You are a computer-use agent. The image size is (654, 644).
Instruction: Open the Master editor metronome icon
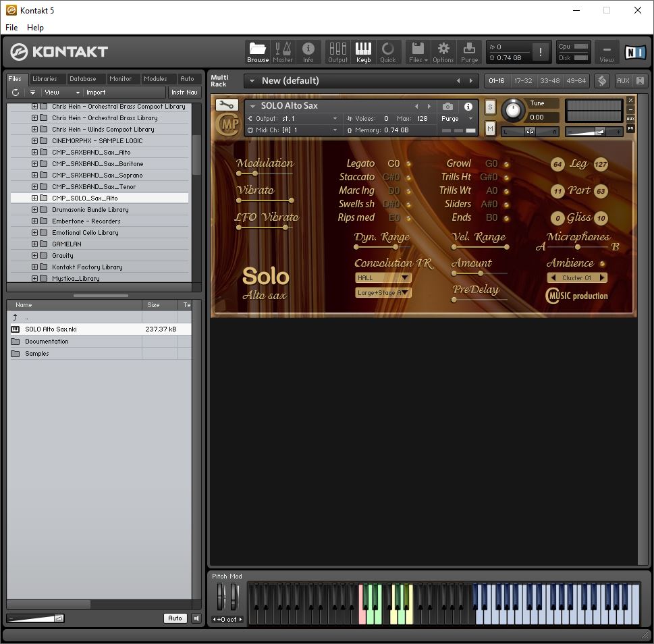point(282,52)
